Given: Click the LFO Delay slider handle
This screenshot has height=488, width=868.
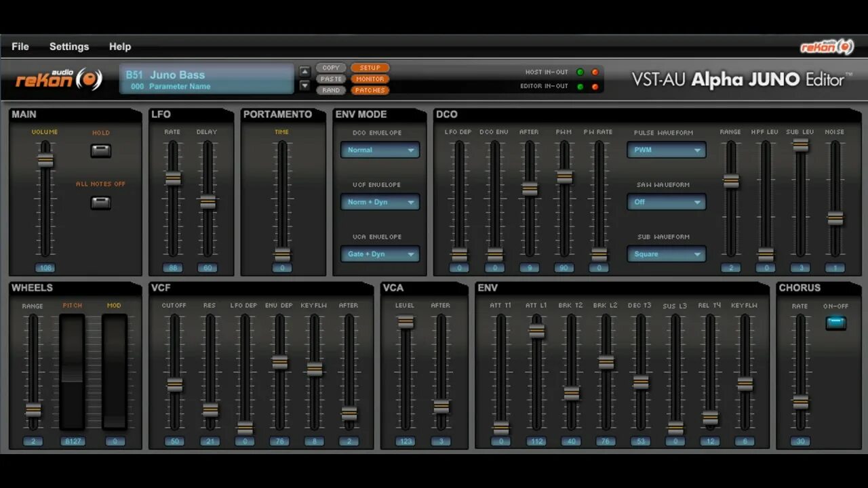Looking at the screenshot, I should tap(208, 202).
